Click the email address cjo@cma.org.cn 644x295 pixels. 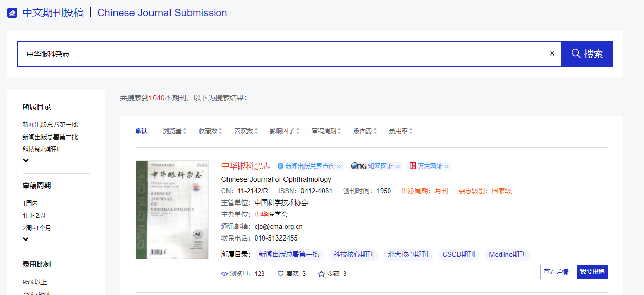click(x=279, y=227)
